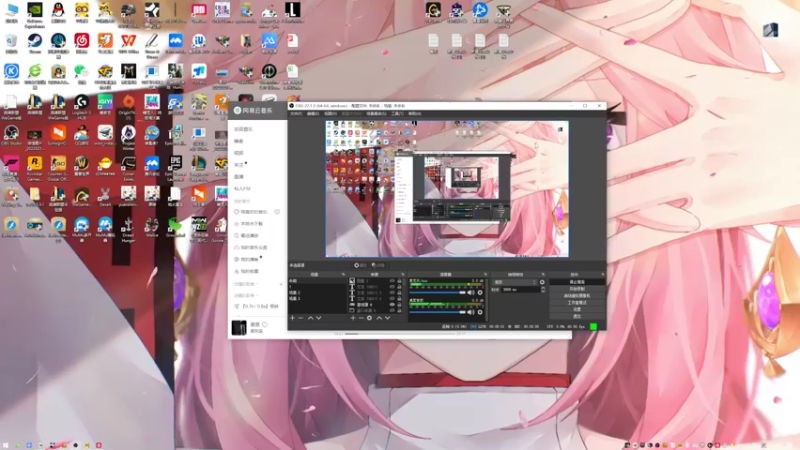Click Studio Mode button in OBS Controls
Viewport: 800px width, 450px height.
[577, 303]
